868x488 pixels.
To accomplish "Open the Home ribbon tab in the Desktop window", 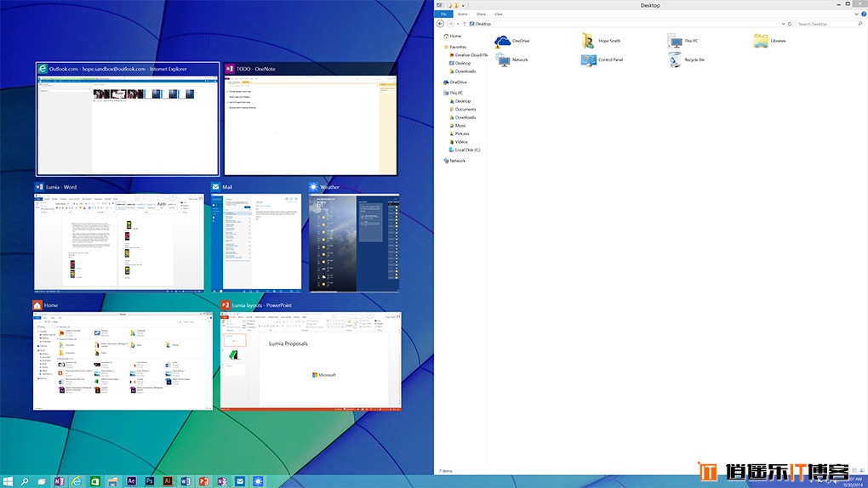I will (462, 14).
